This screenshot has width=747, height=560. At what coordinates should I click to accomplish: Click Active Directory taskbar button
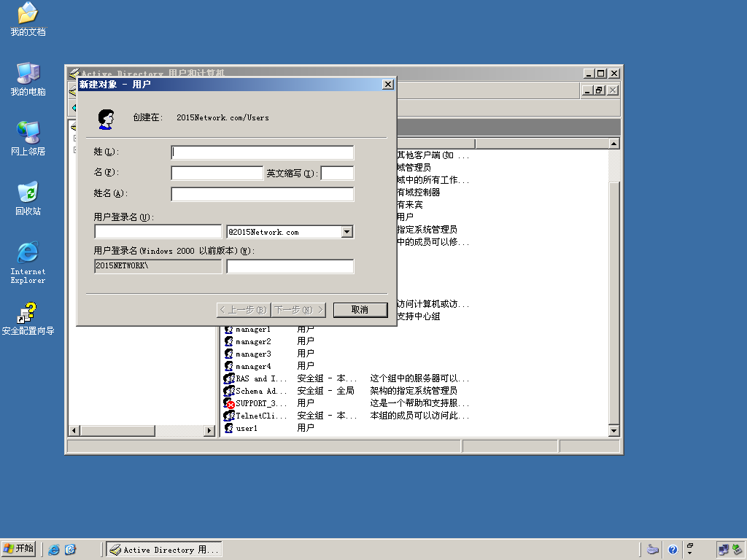click(164, 550)
